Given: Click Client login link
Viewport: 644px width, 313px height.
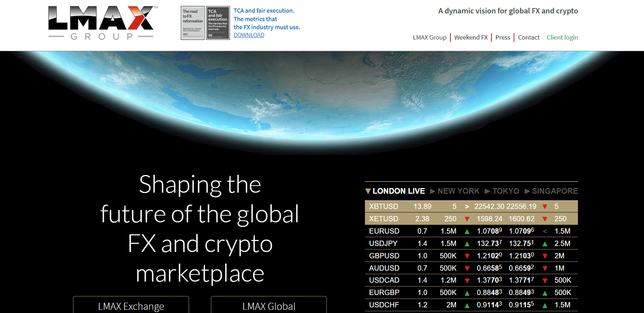Looking at the screenshot, I should coord(562,37).
